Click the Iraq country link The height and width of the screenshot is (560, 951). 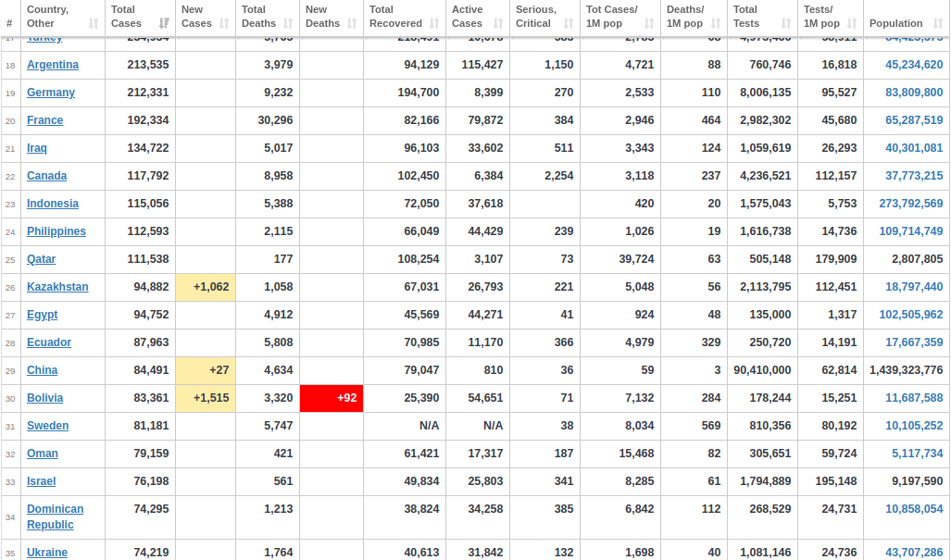coord(37,148)
